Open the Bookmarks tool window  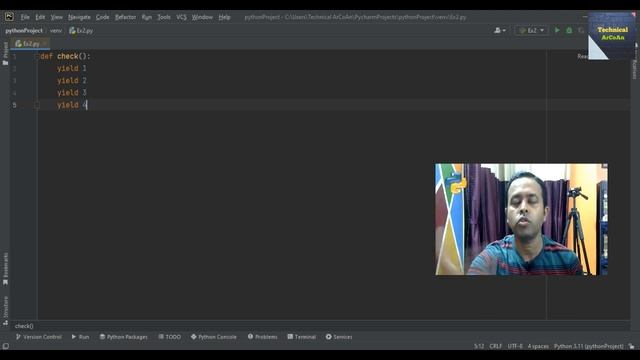tap(5, 269)
